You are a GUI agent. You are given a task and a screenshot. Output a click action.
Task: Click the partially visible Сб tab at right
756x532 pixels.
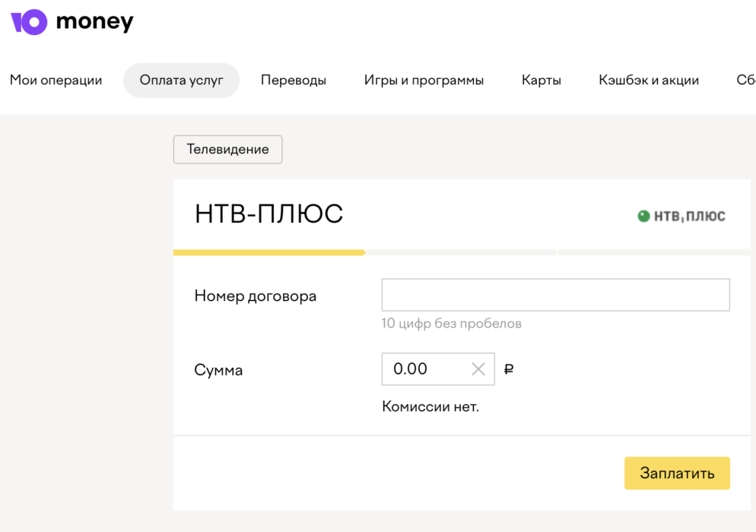click(745, 81)
